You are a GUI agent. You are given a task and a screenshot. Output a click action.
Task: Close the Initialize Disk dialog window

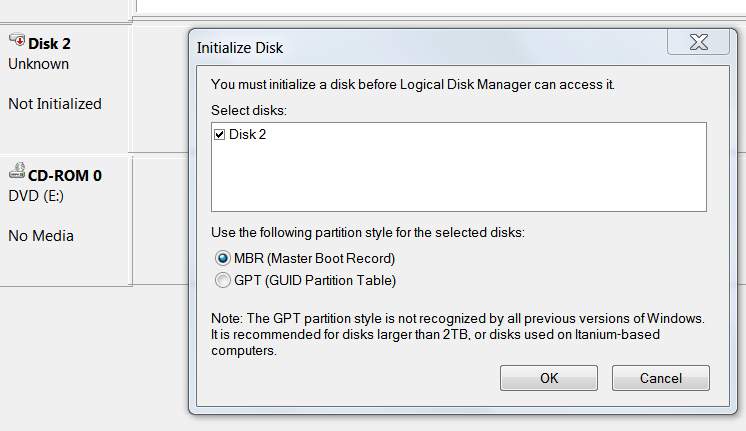point(698,42)
